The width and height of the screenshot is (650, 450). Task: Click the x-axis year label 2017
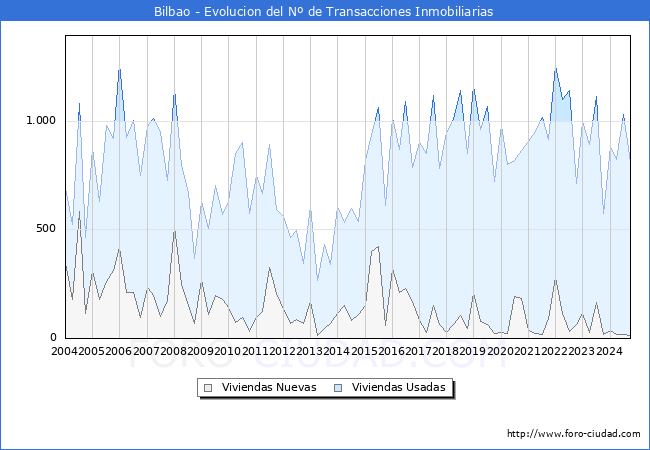[x=418, y=351]
